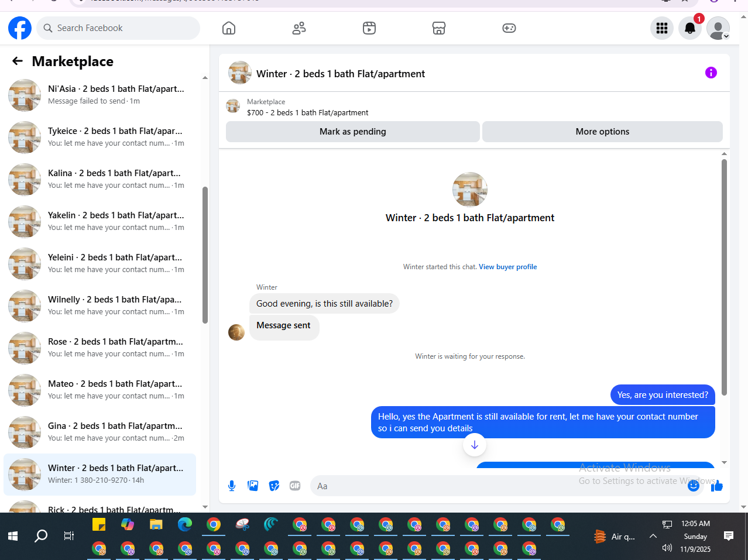Open Tykeice conversation
Viewport: 748px width, 560px height.
pos(99,137)
